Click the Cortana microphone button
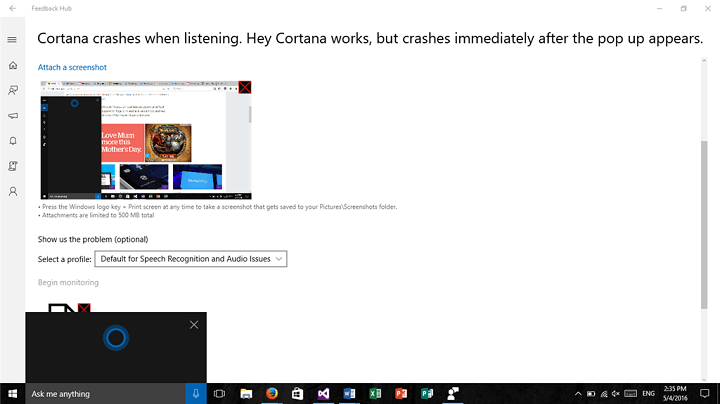The height and width of the screenshot is (404, 720). click(x=196, y=394)
